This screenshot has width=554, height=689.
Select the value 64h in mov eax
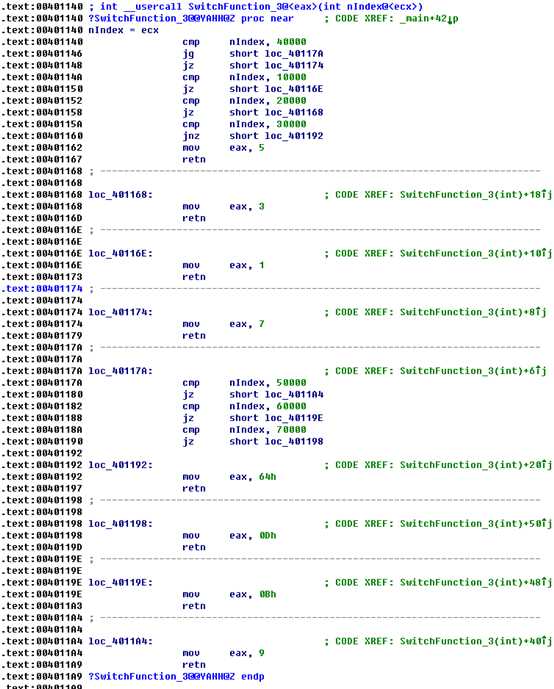click(x=267, y=477)
